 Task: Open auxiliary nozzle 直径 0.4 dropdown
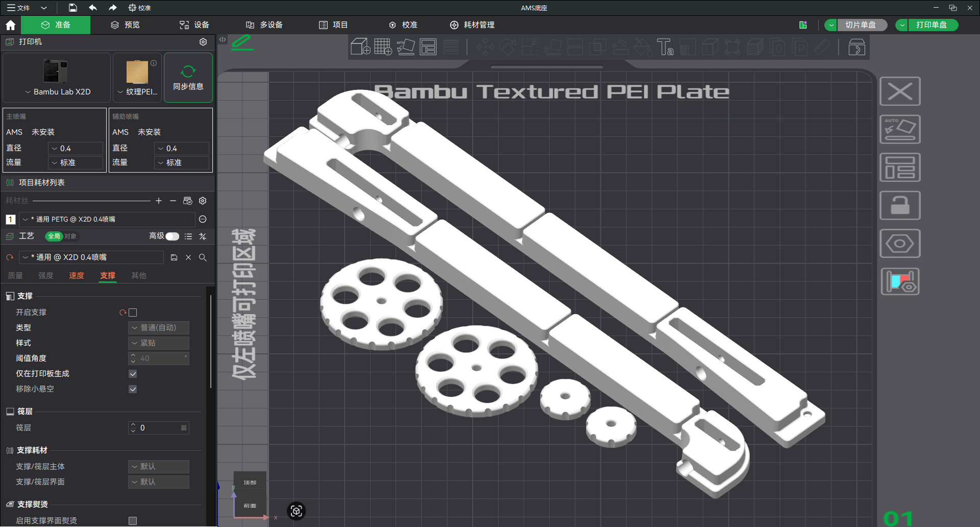pos(182,149)
